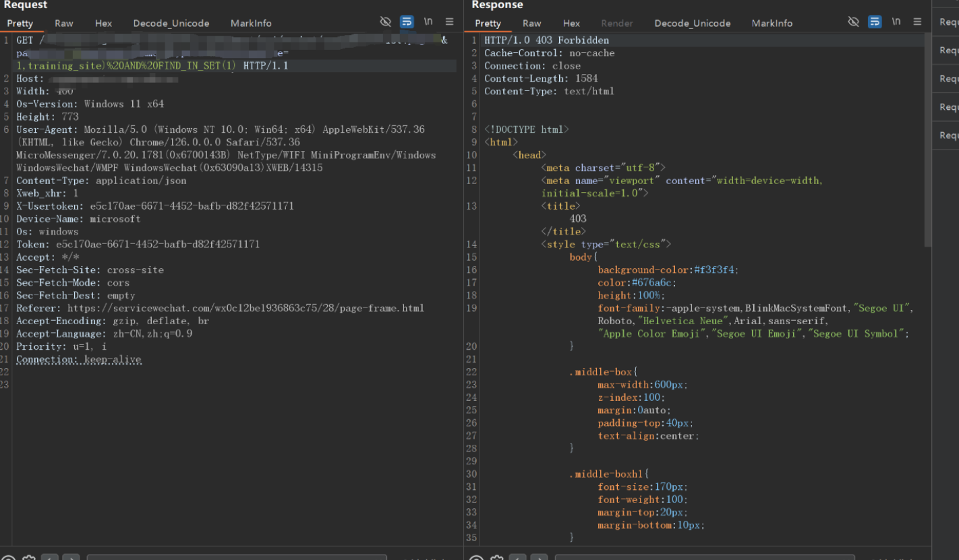This screenshot has width=959, height=560.
Task: Click the Content-Length: 1584 response line
Action: pos(541,79)
